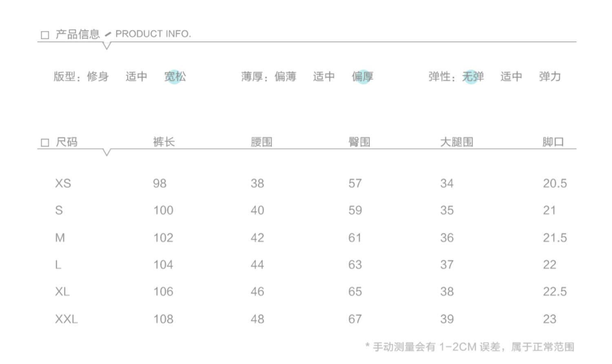Click the 20.5 leg opening value

554,183
